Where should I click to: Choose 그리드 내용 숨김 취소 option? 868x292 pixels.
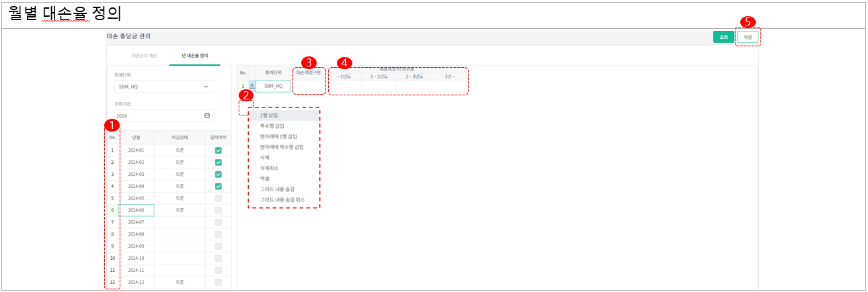point(282,199)
